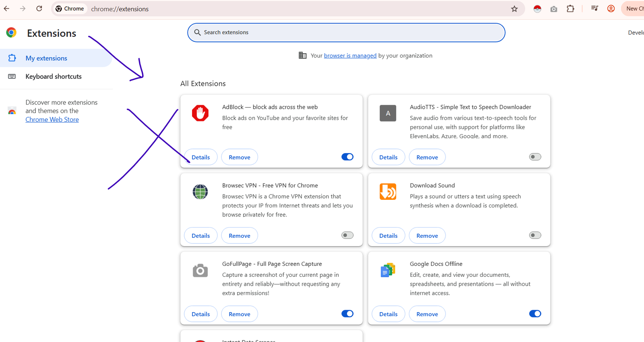Open GoFullPage Details
This screenshot has height=342, width=644.
click(x=201, y=314)
